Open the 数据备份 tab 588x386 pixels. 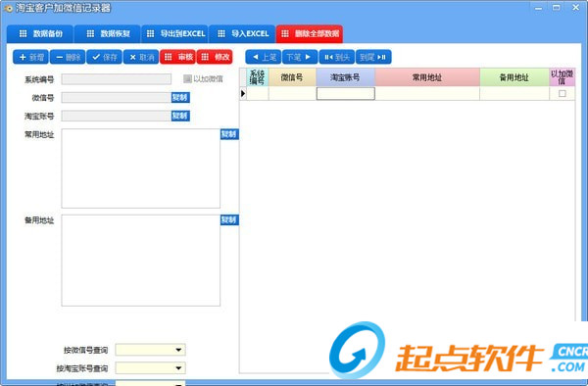tap(40, 33)
